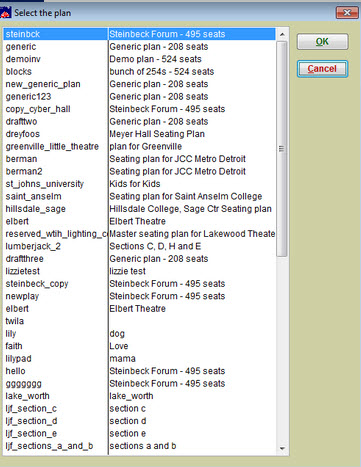361x467 pixels.
Task: Click the OK button
Action: 322,42
